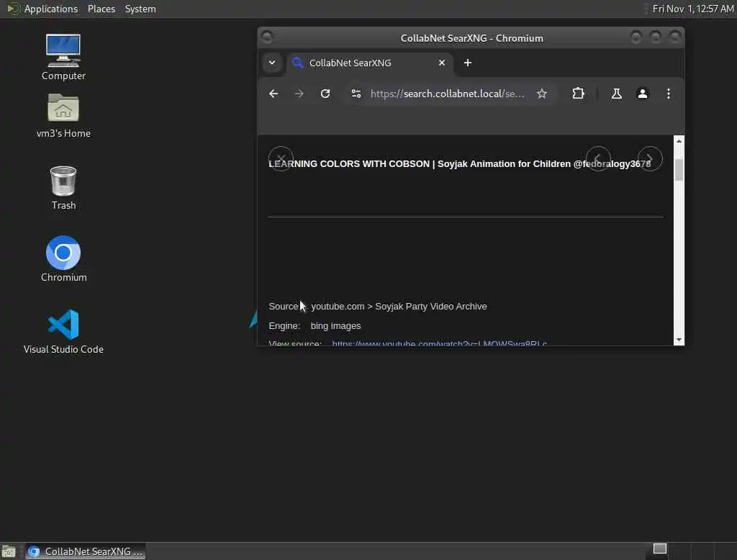Image resolution: width=737 pixels, height=560 pixels.
Task: Click the page scrollbar up arrow
Action: pyautogui.click(x=679, y=141)
